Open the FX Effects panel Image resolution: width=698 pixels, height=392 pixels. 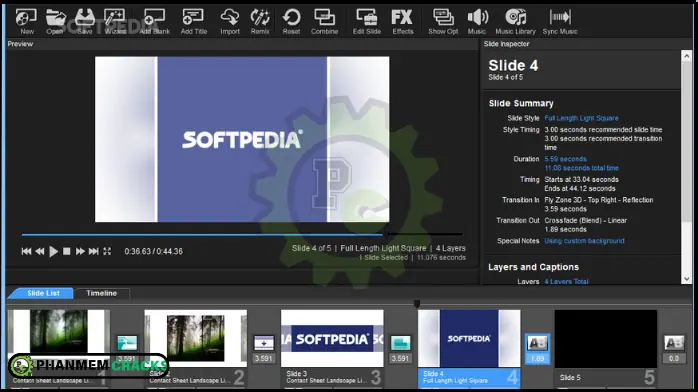(402, 21)
